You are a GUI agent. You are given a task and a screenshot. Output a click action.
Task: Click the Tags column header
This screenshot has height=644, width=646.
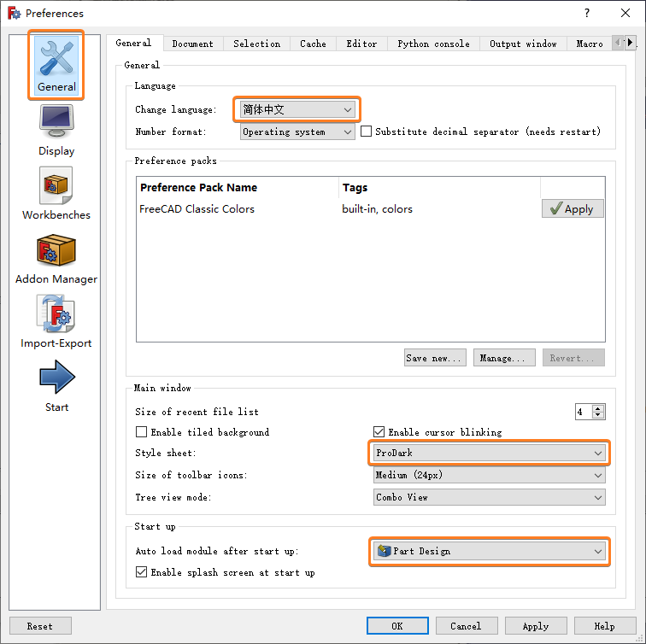click(439, 187)
